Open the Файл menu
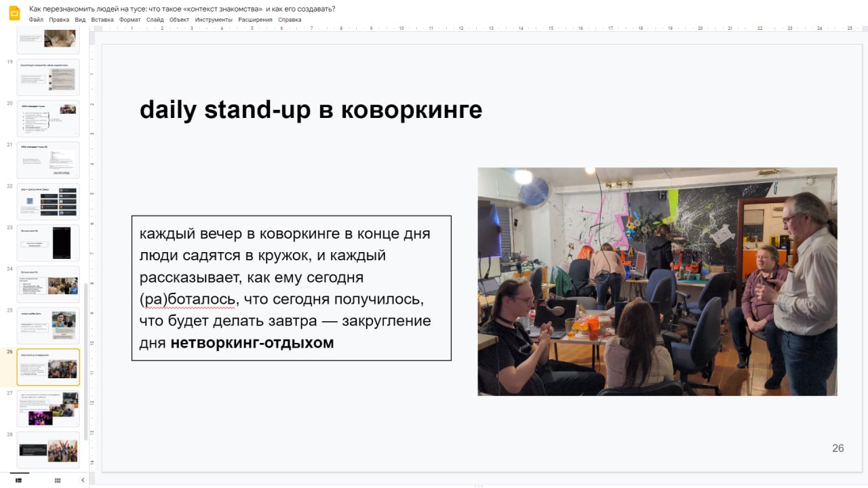The width and height of the screenshot is (868, 488). (x=36, y=20)
